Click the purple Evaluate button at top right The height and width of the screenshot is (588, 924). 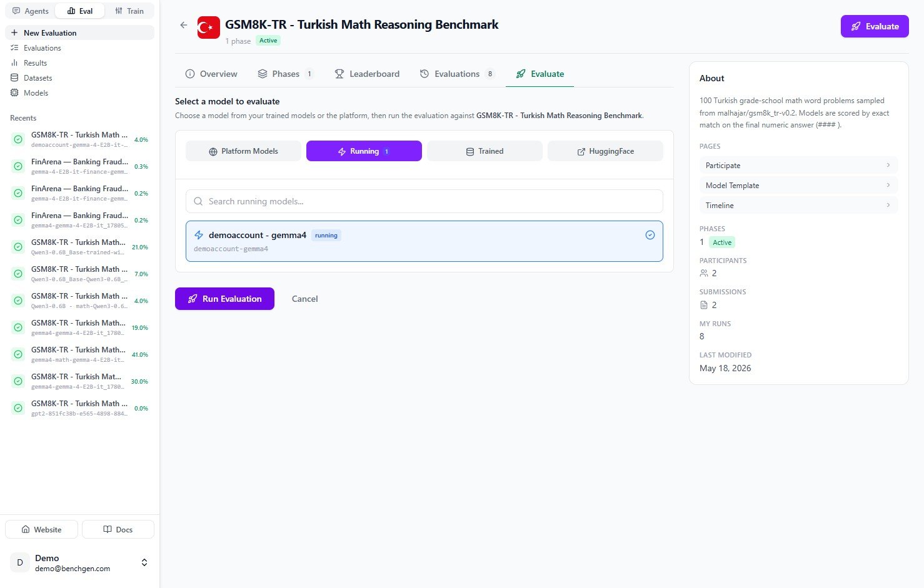875,26
